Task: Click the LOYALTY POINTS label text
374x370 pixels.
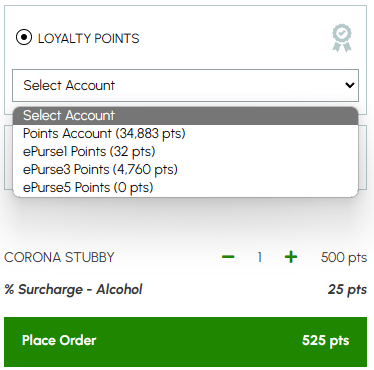Action: click(89, 38)
